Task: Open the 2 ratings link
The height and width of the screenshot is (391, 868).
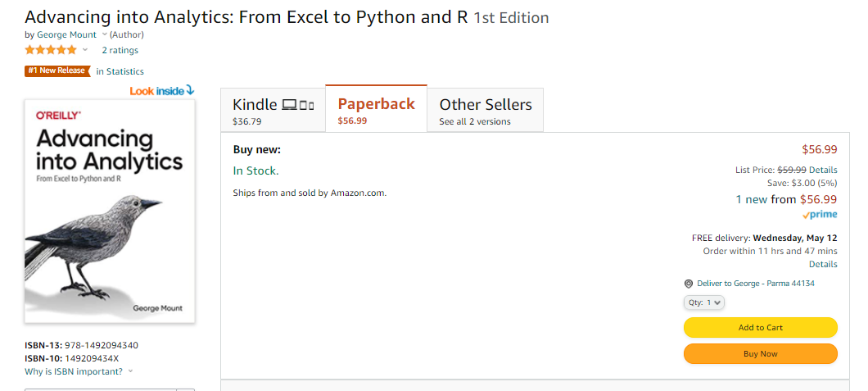Action: (120, 50)
